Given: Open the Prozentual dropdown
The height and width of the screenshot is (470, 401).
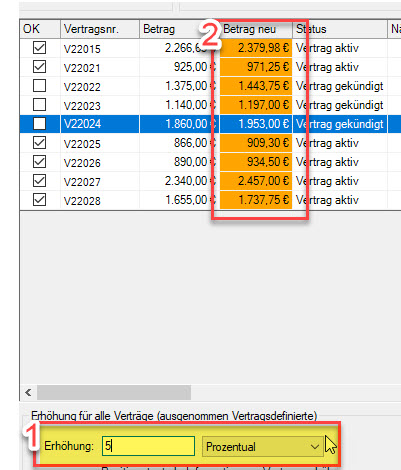Looking at the screenshot, I should [x=262, y=446].
